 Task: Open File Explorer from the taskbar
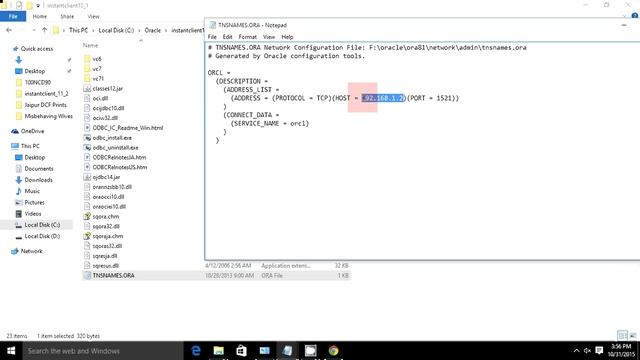(x=218, y=351)
